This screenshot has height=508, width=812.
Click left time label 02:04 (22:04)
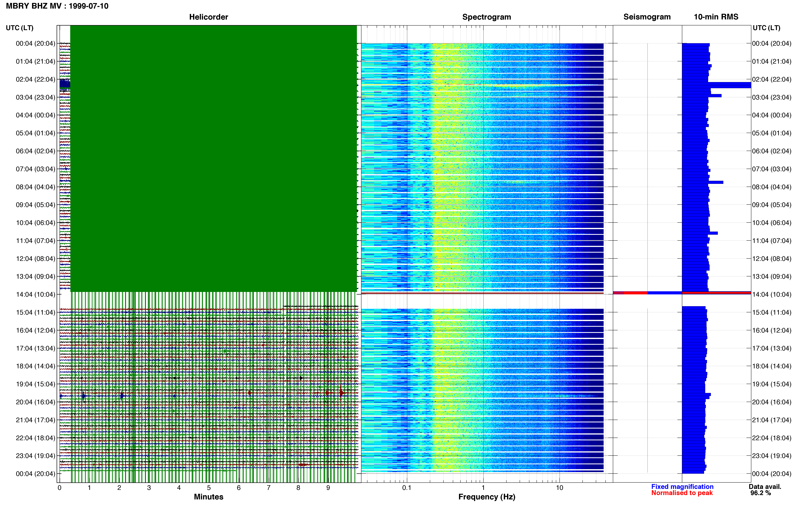click(36, 79)
